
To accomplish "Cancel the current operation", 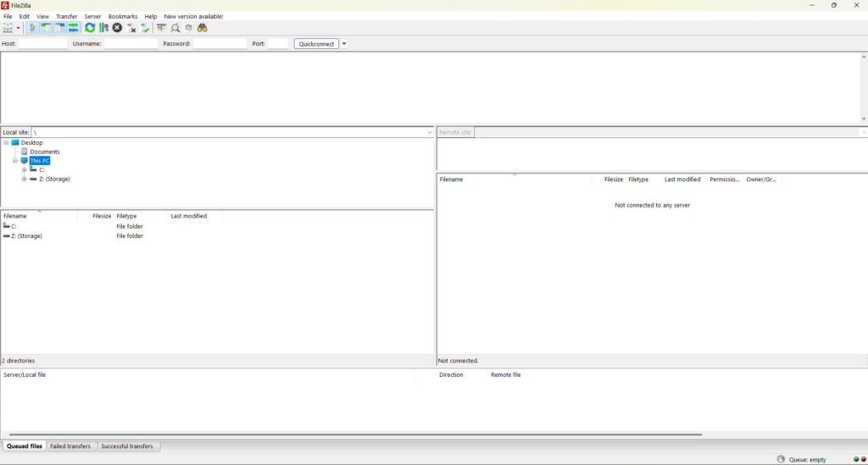I will tap(117, 28).
